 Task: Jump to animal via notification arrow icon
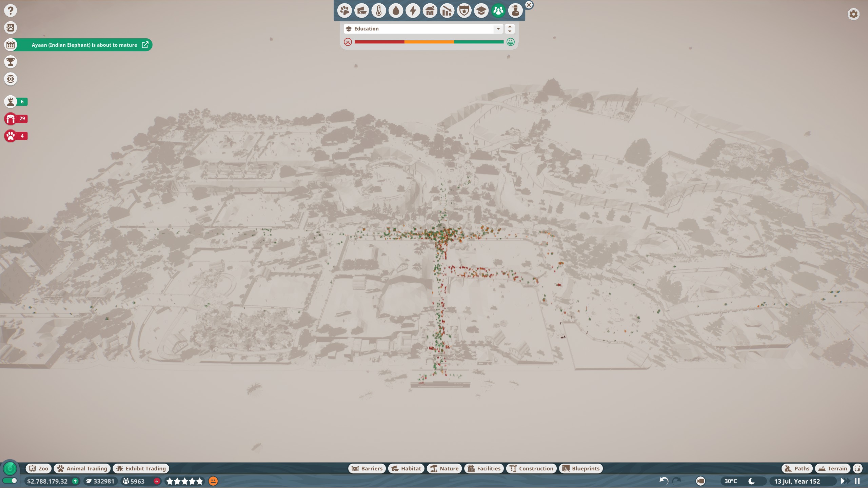point(145,45)
